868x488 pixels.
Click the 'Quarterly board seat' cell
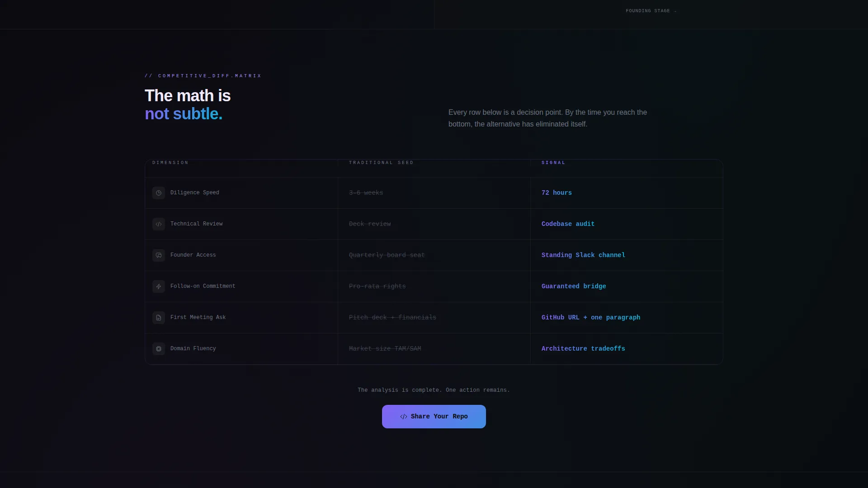pyautogui.click(x=387, y=255)
